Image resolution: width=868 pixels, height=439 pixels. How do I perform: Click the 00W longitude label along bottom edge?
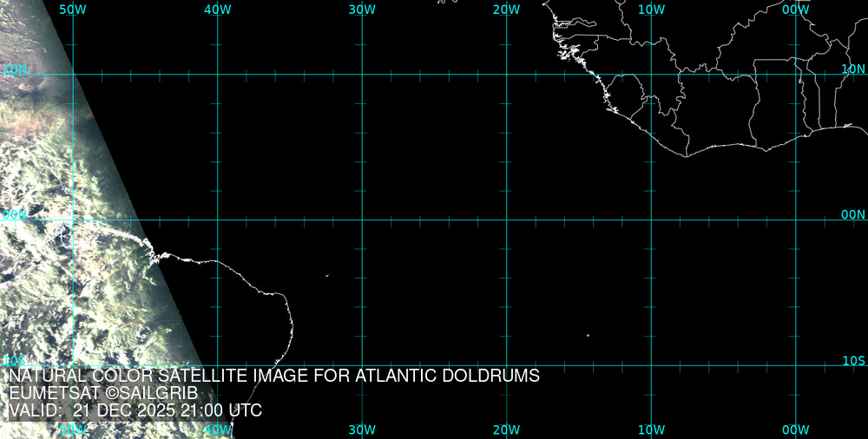click(795, 429)
